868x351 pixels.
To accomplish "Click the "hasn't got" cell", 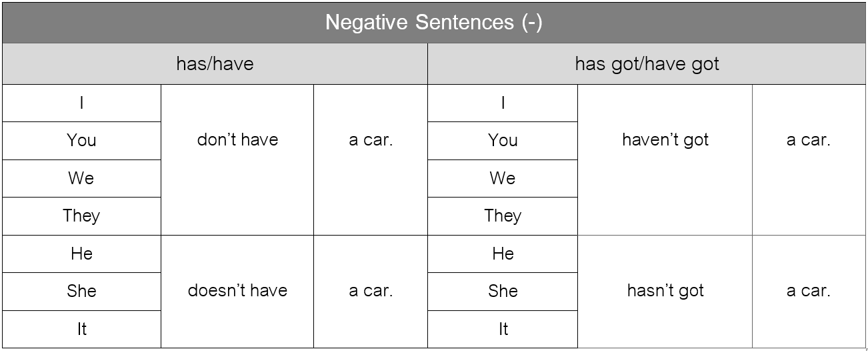I will (x=665, y=291).
